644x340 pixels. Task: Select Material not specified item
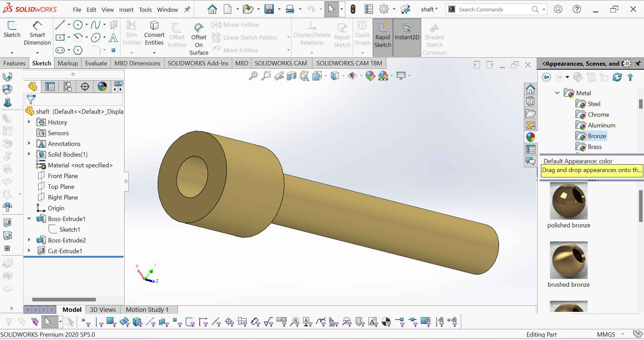(75, 165)
